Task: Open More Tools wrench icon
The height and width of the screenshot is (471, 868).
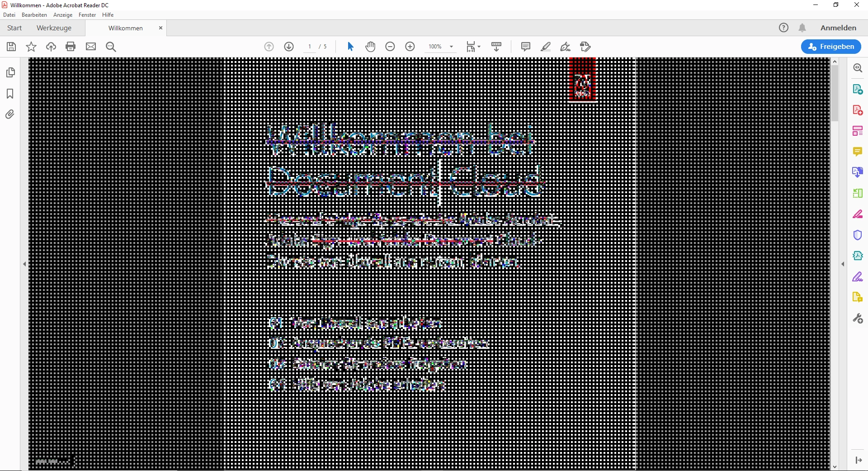Action: pos(858,319)
